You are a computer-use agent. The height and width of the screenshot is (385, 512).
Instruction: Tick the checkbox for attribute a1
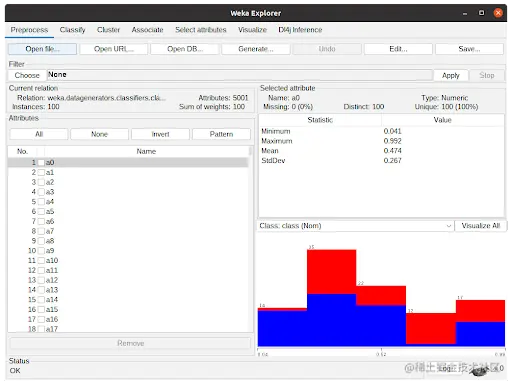[41, 172]
